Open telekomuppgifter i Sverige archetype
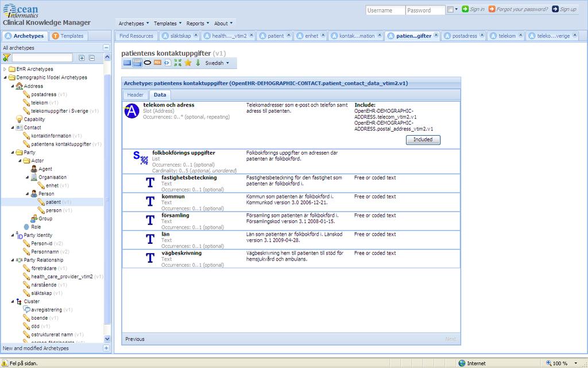Viewport: 588px width, 368px height. (x=60, y=111)
